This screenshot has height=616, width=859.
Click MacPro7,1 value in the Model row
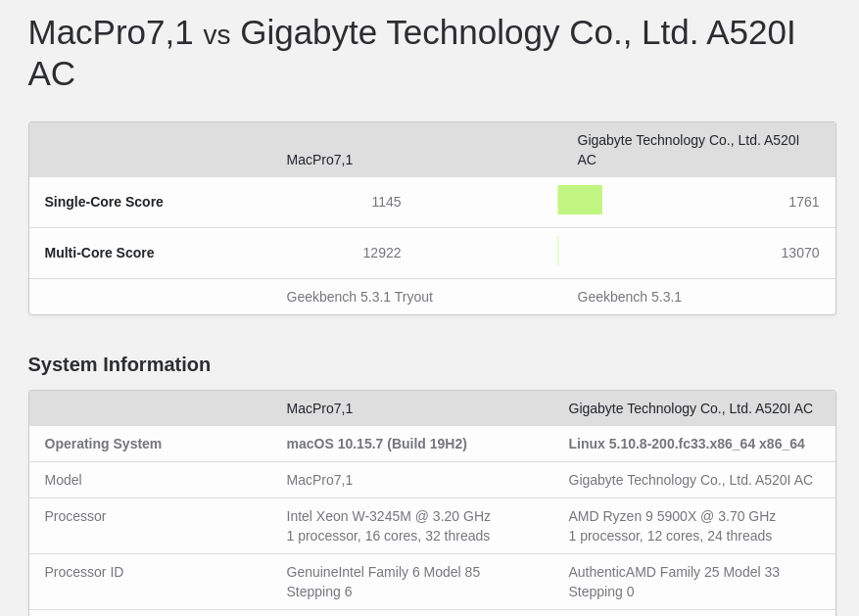pyautogui.click(x=319, y=480)
